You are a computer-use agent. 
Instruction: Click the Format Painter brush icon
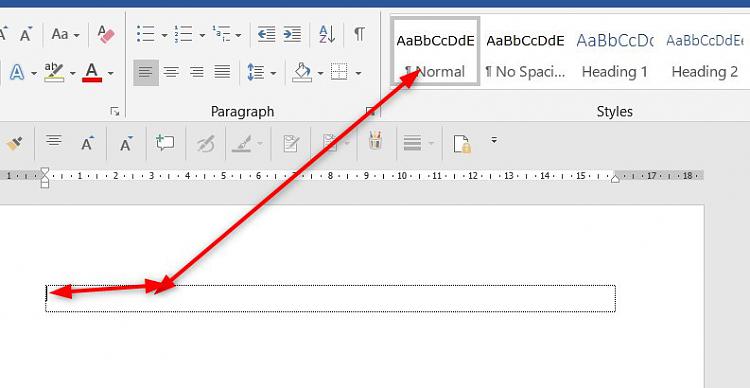point(14,143)
